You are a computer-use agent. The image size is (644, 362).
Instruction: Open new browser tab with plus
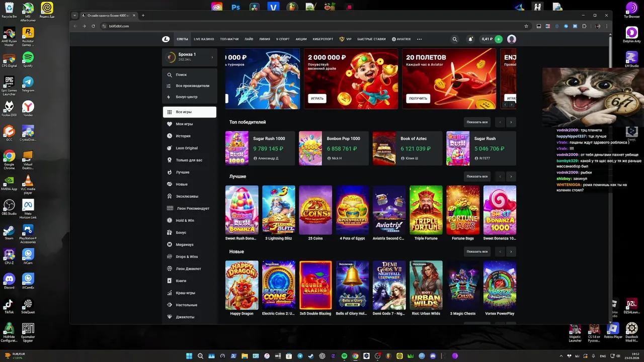point(143,16)
